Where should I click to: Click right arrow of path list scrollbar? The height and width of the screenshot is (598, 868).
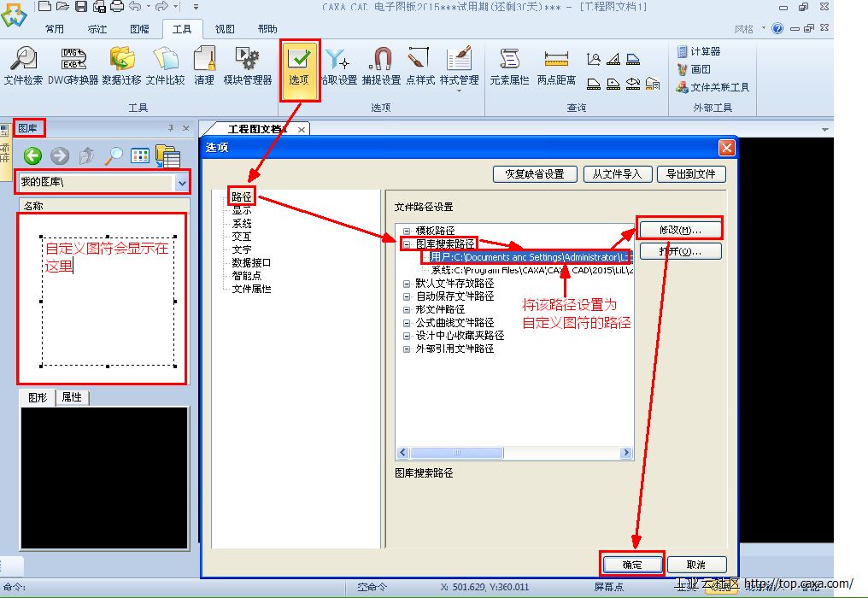626,453
